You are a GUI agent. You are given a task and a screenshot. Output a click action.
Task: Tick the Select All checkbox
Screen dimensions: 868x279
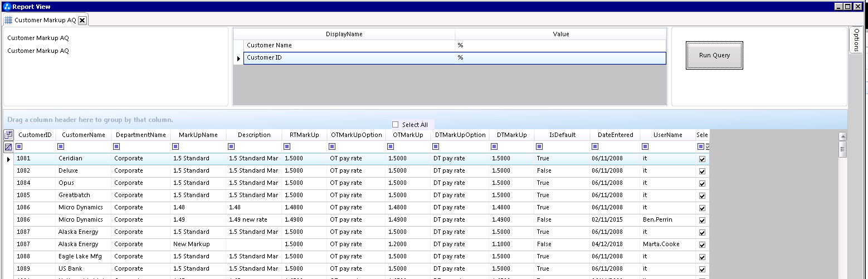(396, 125)
